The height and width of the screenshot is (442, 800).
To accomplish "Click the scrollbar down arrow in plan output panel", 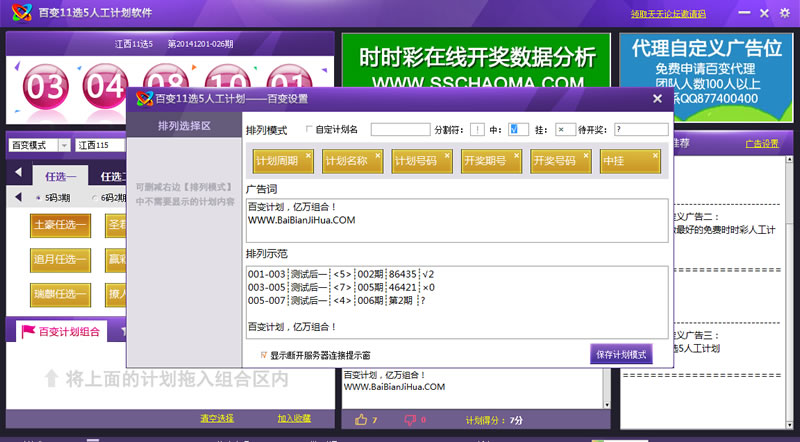I will tap(606, 405).
